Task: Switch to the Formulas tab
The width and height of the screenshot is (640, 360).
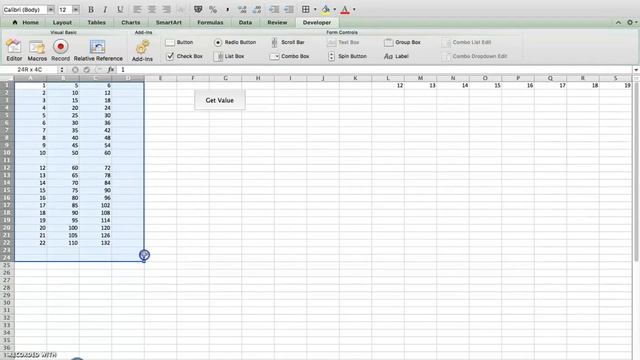Action: point(210,22)
